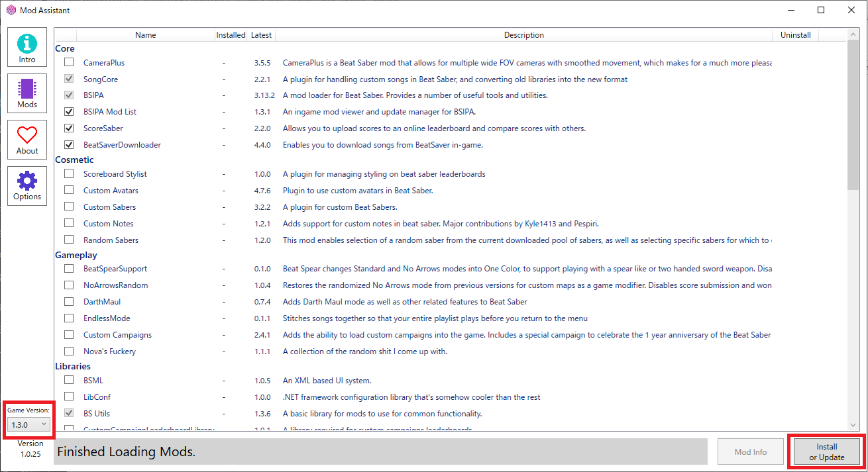Minimize the Mod Assistant window
Viewport: 868px width, 472px height.
(x=790, y=10)
